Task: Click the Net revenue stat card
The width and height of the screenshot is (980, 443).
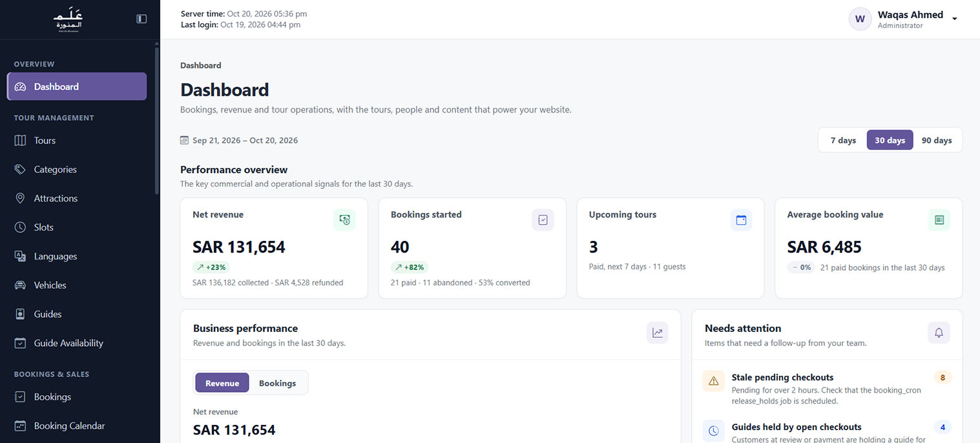Action: coord(274,248)
